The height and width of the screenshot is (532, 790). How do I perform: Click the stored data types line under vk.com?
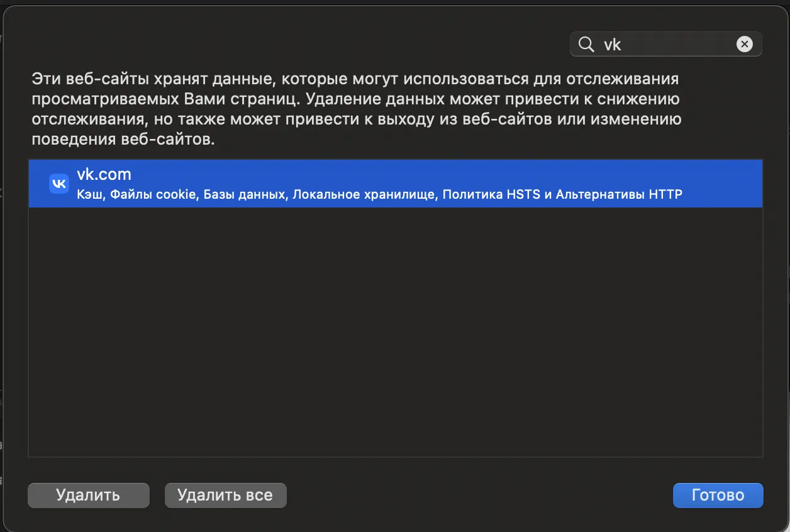tap(379, 194)
